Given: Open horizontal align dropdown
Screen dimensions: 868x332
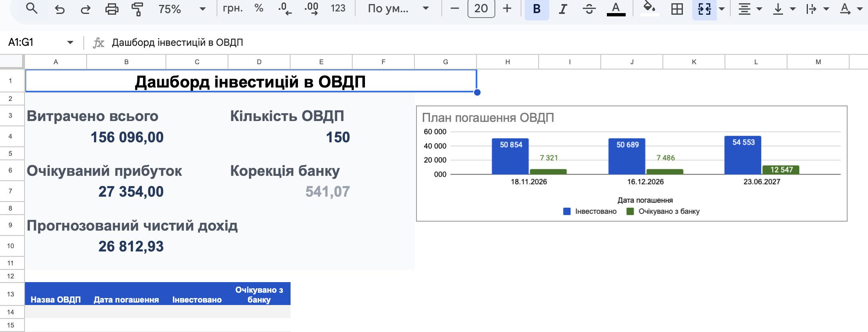Looking at the screenshot, I should [x=750, y=9].
